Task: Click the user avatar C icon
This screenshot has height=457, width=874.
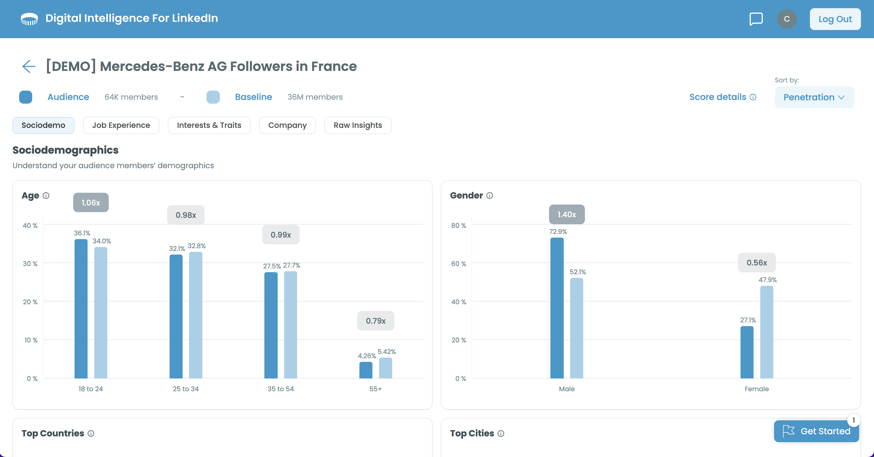Action: [787, 19]
